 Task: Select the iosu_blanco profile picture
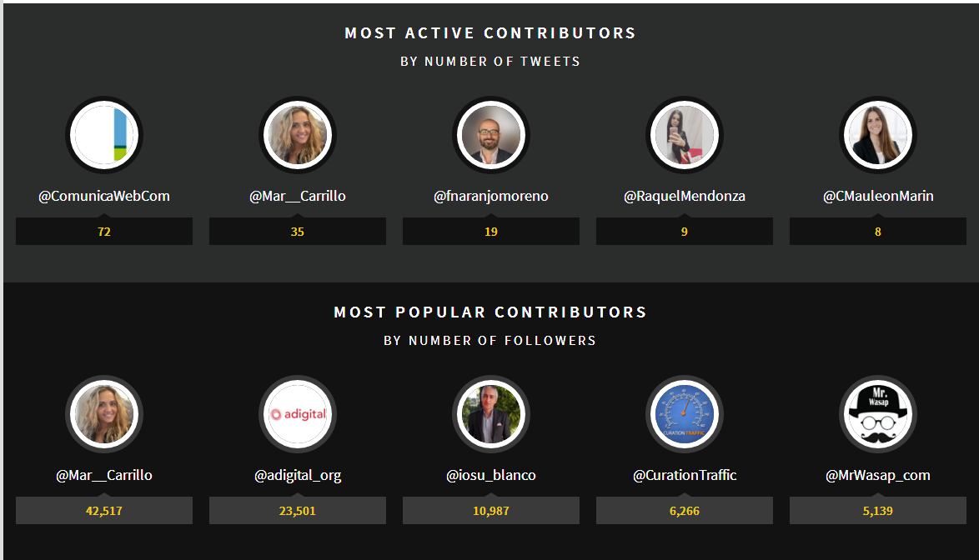click(x=490, y=414)
